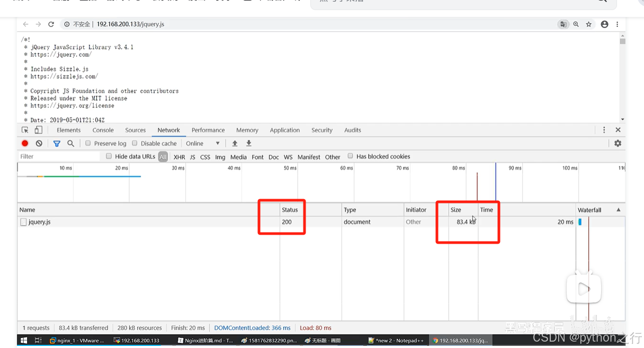Filter requests by Other type

click(333, 157)
